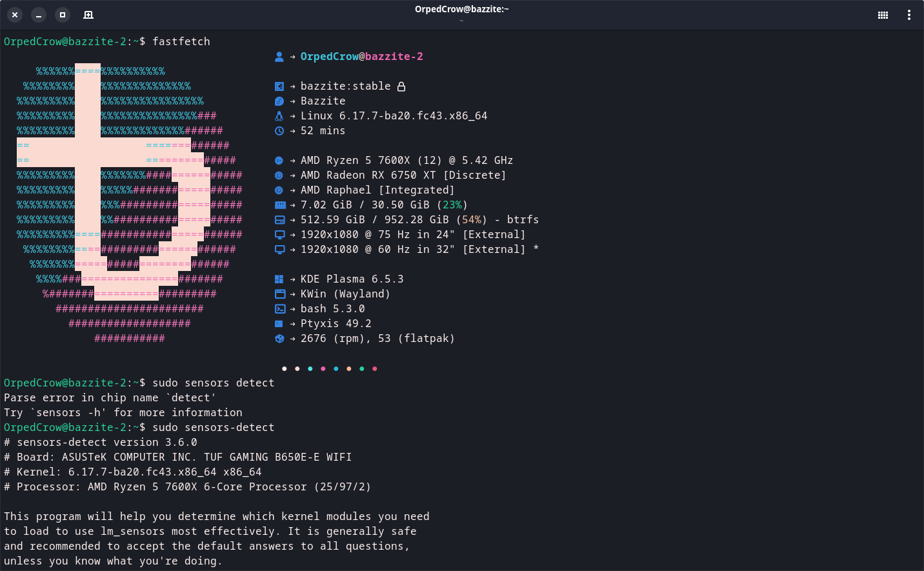
Task: Click the text 'Linux 6.17.7-ba20.fc43.x86_64'
Action: (394, 116)
